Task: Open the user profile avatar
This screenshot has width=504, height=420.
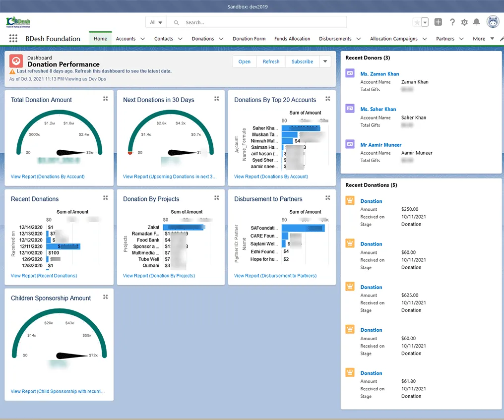Action: point(493,22)
